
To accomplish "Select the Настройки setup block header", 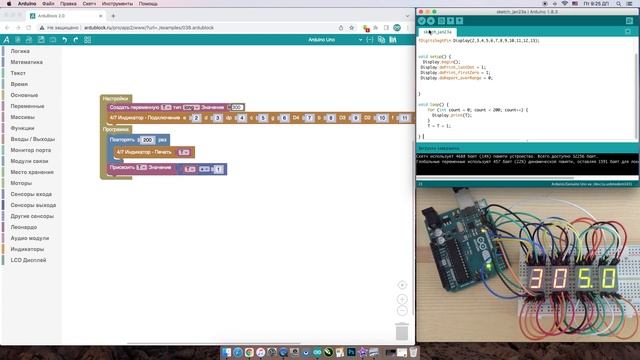I will [x=116, y=98].
